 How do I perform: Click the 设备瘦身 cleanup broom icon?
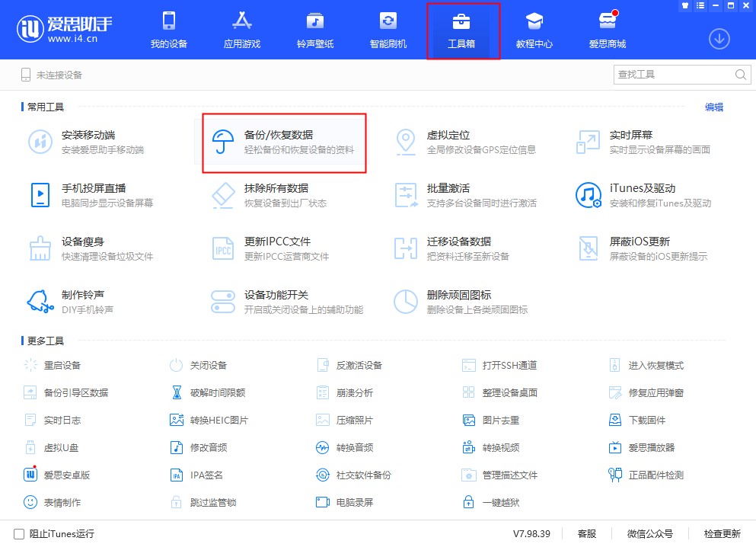click(40, 248)
